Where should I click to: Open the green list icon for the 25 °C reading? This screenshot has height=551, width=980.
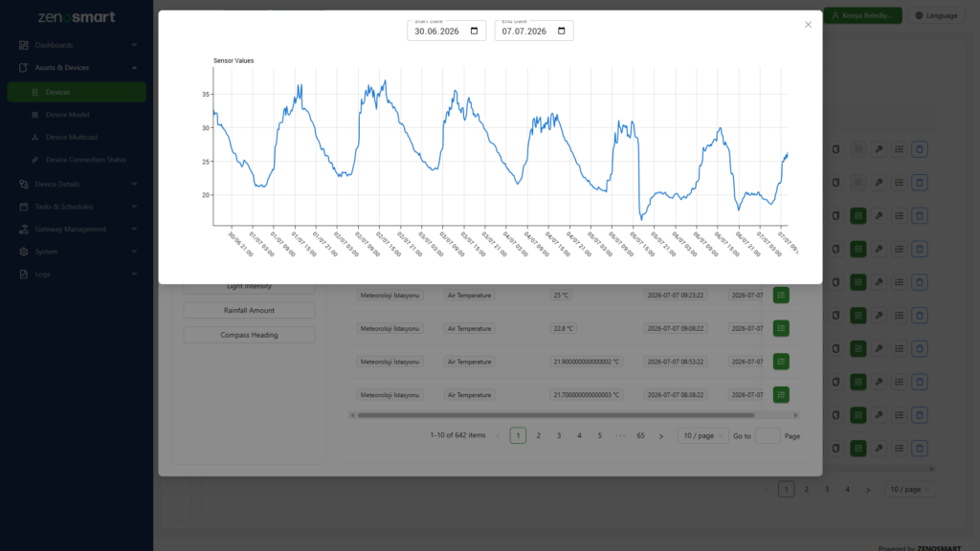pos(781,295)
